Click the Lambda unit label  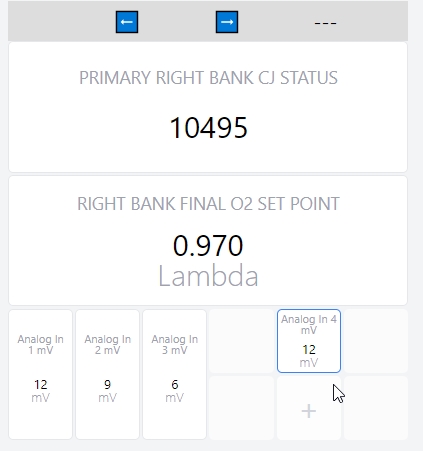tap(208, 276)
